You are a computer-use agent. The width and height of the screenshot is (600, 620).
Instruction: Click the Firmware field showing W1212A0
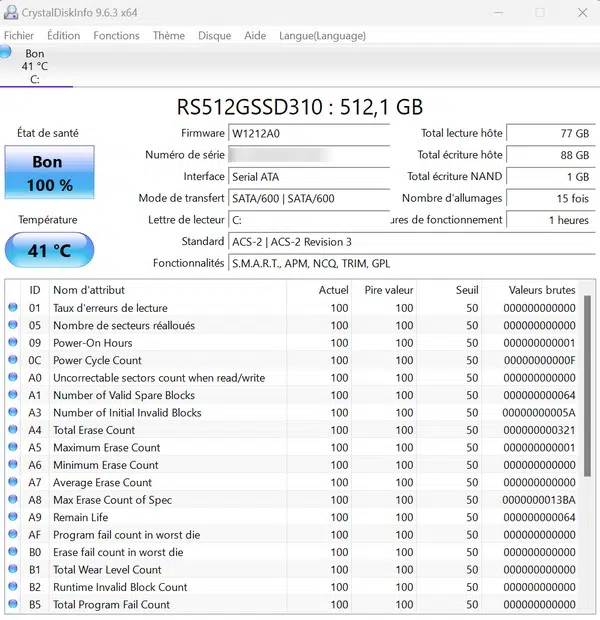point(308,133)
